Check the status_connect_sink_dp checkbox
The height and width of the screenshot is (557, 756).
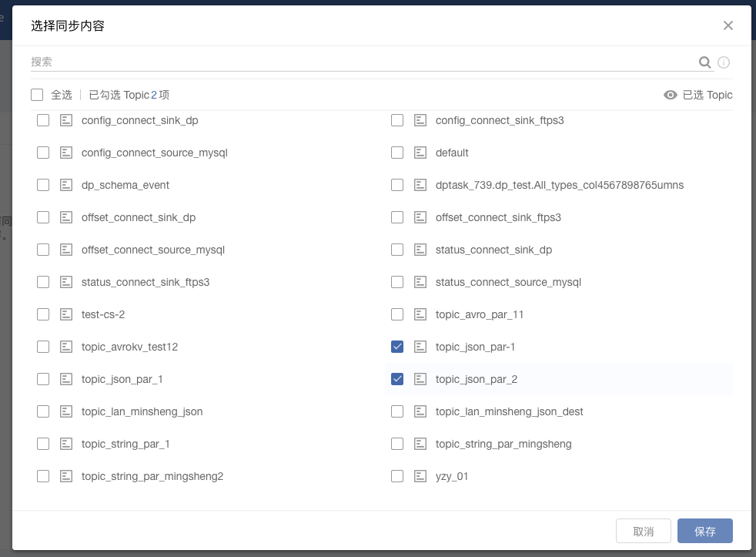pos(397,250)
